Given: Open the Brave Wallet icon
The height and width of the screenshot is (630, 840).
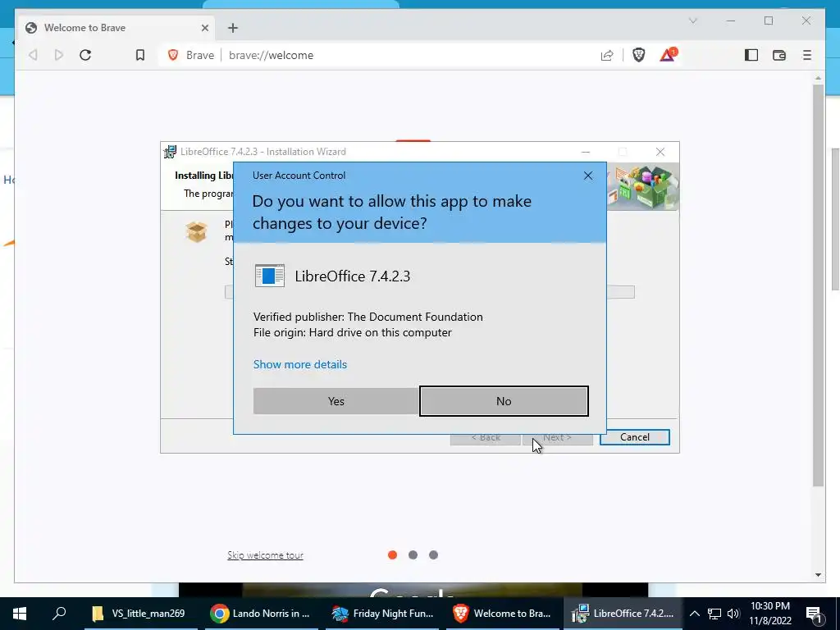Looking at the screenshot, I should point(779,55).
